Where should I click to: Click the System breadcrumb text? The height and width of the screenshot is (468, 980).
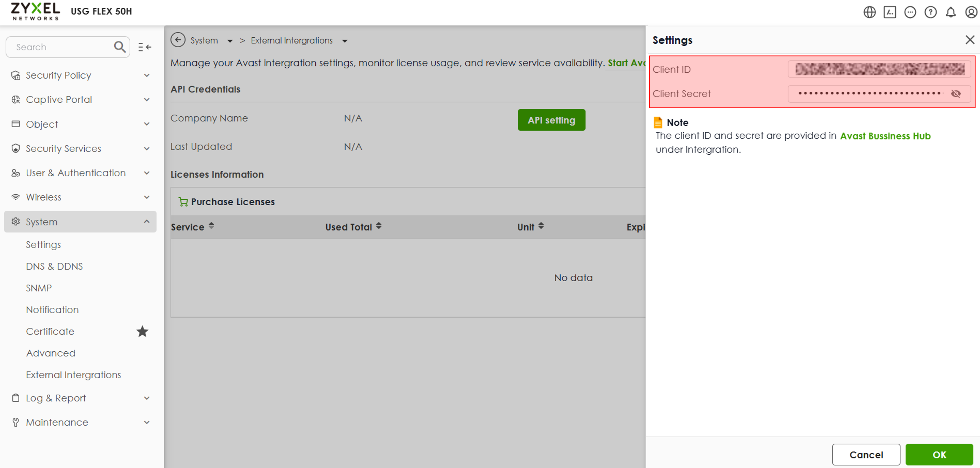point(204,40)
